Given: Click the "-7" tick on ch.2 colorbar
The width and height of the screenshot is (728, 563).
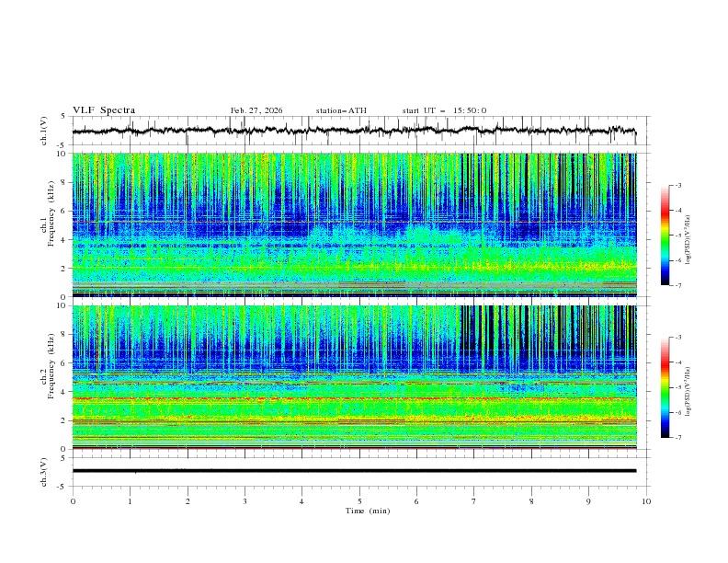Looking at the screenshot, I should pyautogui.click(x=678, y=438).
